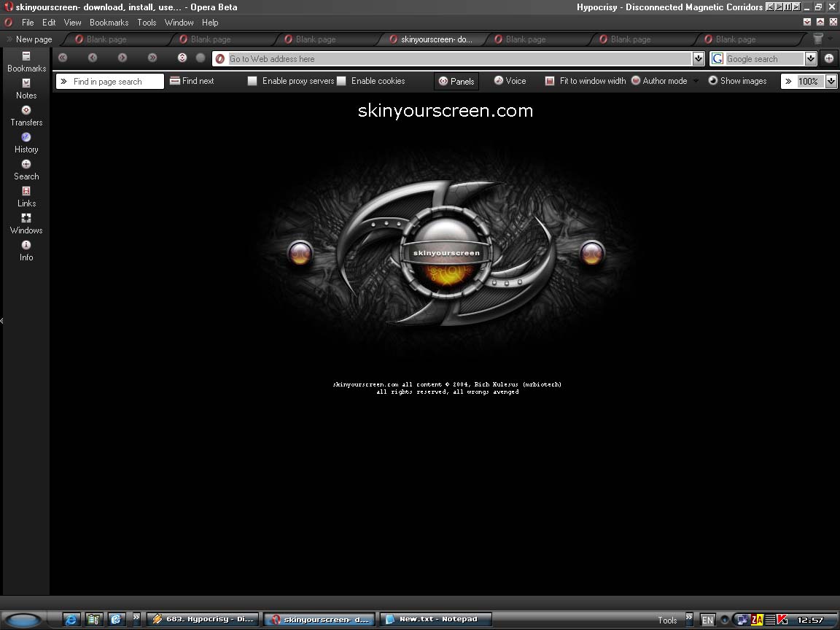Image resolution: width=840 pixels, height=630 pixels.
Task: Show the Transfers panel
Action: [26, 116]
